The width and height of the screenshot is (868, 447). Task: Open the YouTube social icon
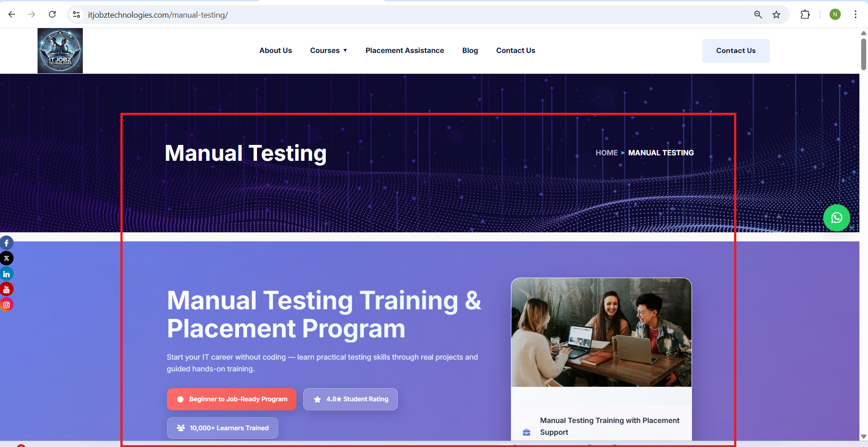pos(6,289)
